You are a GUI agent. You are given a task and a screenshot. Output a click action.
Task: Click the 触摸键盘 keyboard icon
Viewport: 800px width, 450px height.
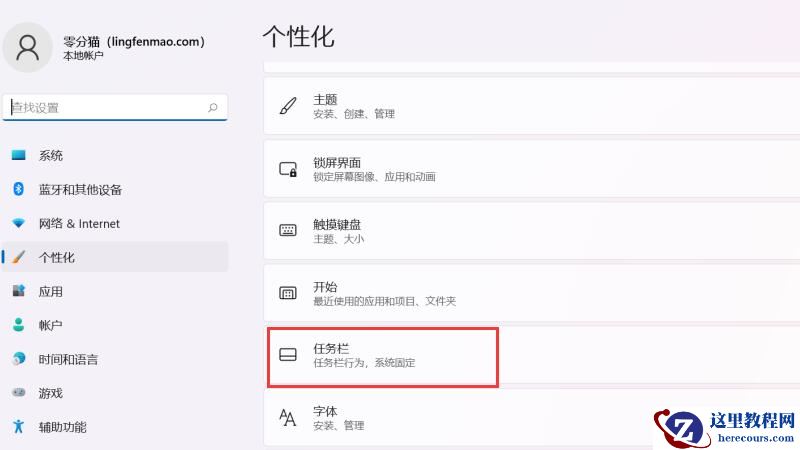[x=288, y=230]
